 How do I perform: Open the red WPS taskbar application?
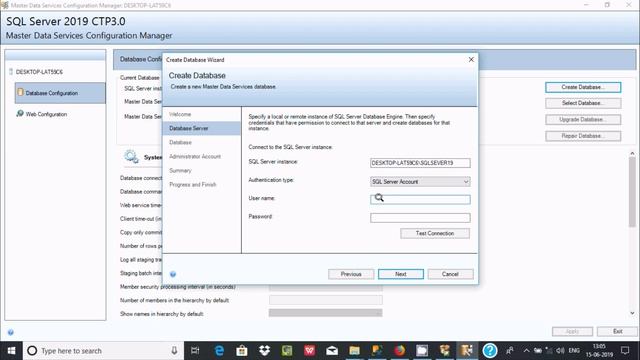point(309,351)
